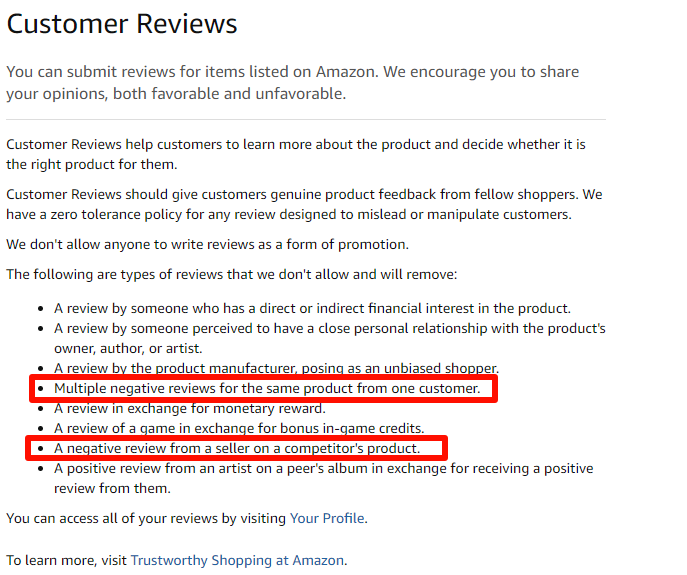Click the horizontal divider below the intro
The image size is (687, 575).
pyautogui.click(x=305, y=120)
